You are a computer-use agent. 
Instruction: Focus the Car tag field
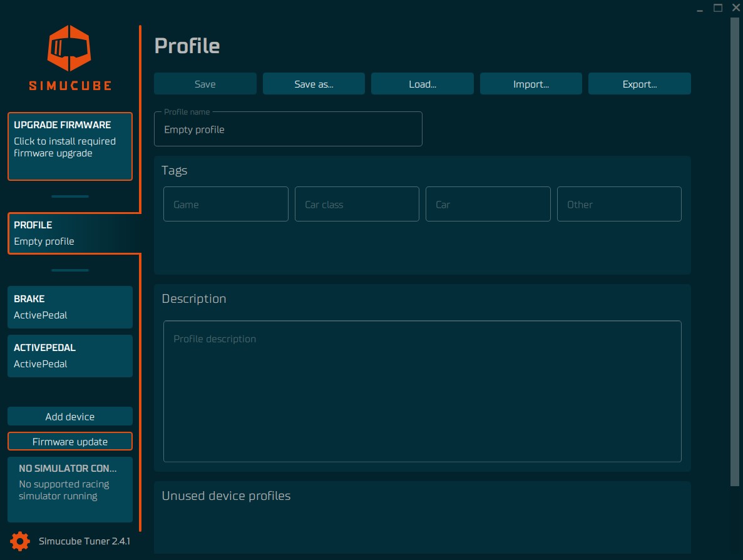pos(488,204)
